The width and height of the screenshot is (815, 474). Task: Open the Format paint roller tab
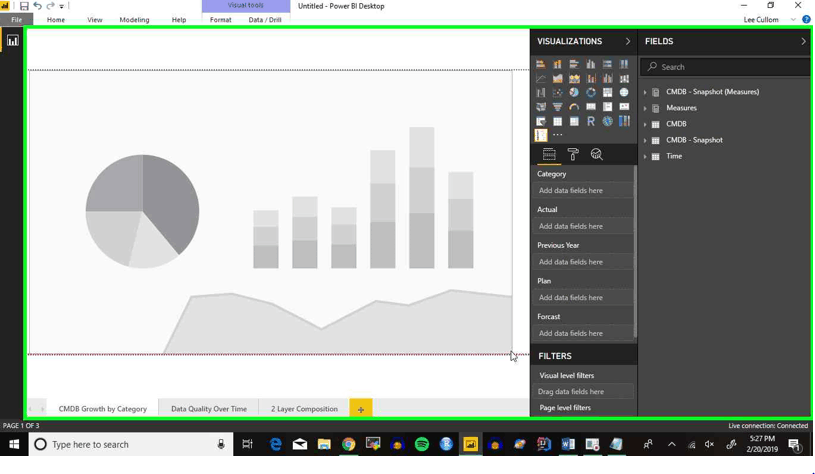573,154
